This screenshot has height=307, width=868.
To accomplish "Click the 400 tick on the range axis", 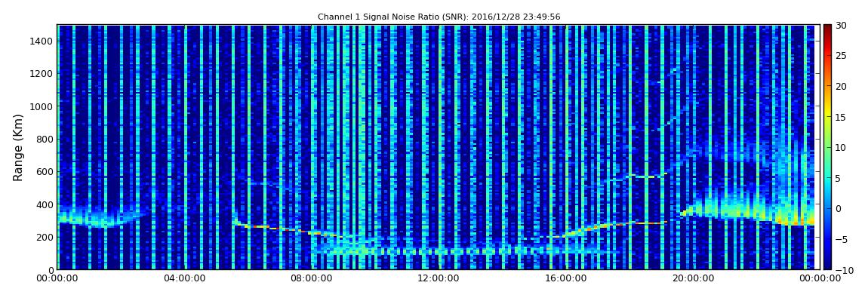I will tap(45, 204).
